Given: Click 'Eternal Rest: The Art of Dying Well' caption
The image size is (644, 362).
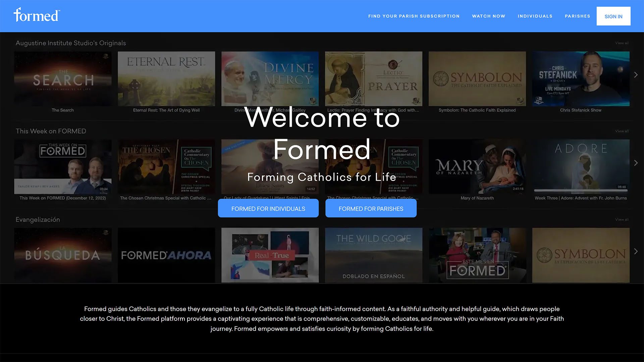Looking at the screenshot, I should pyautogui.click(x=166, y=110).
